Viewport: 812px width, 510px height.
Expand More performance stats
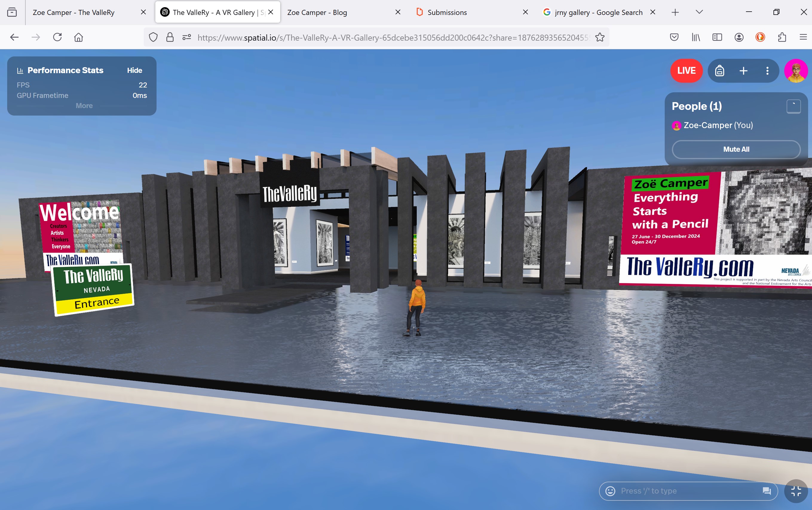[84, 106]
